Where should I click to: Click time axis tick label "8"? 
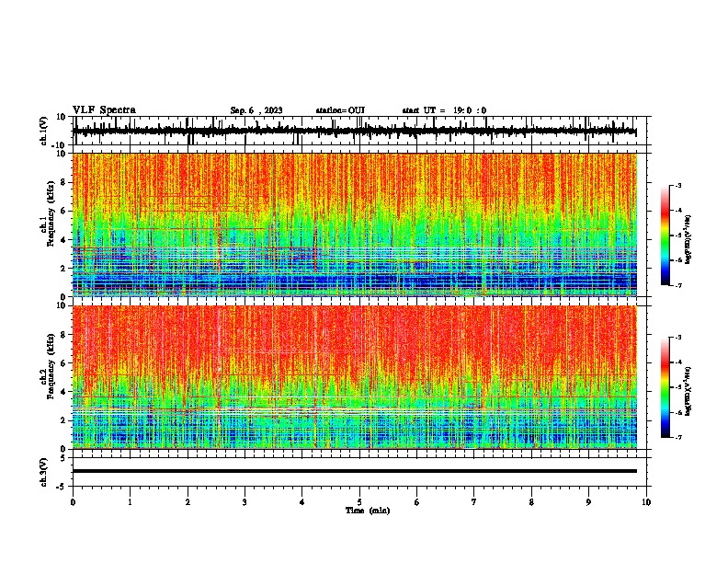tap(531, 502)
